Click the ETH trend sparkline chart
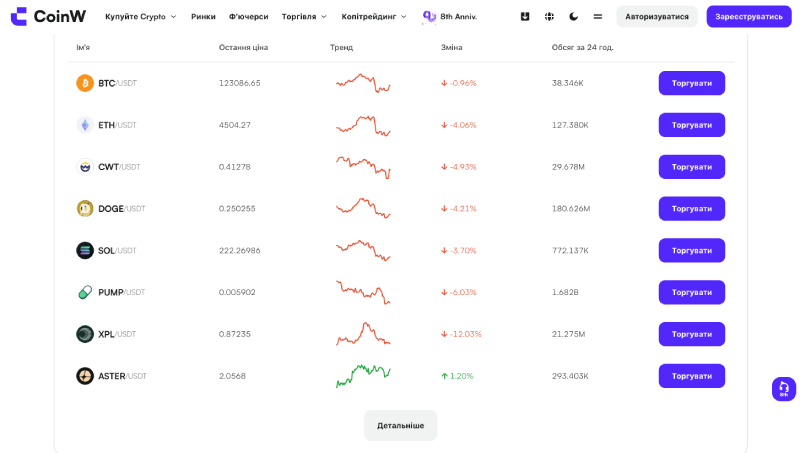 [x=363, y=125]
